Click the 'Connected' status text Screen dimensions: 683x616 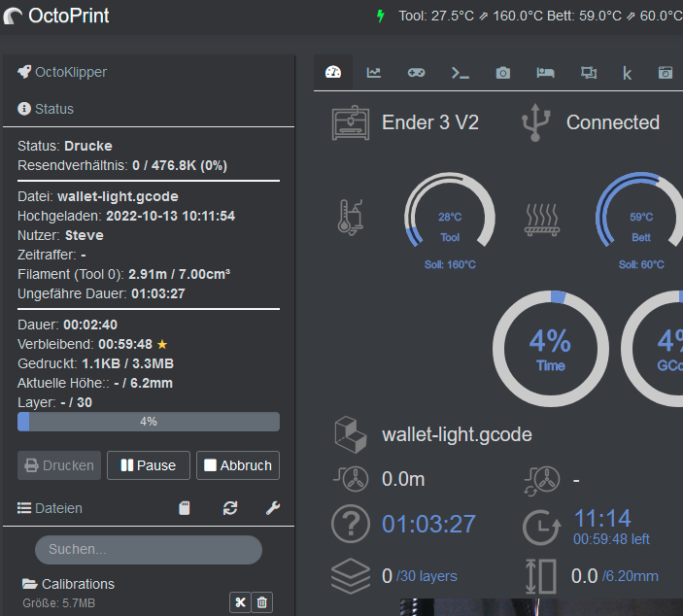[613, 122]
